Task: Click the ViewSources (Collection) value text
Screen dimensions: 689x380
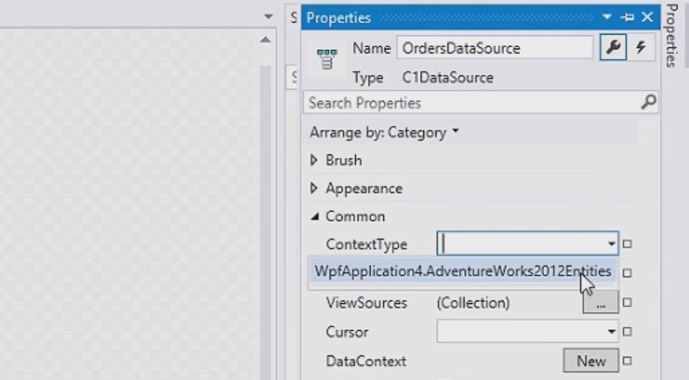Action: pos(473,303)
